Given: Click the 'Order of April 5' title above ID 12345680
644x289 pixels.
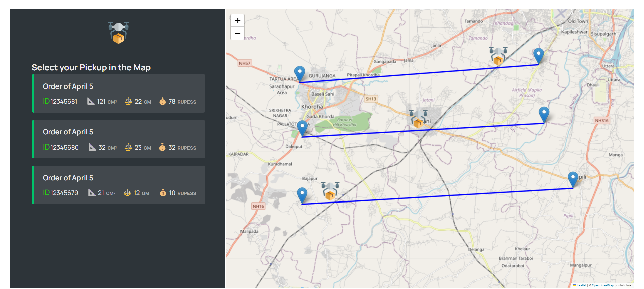Looking at the screenshot, I should pyautogui.click(x=68, y=132).
